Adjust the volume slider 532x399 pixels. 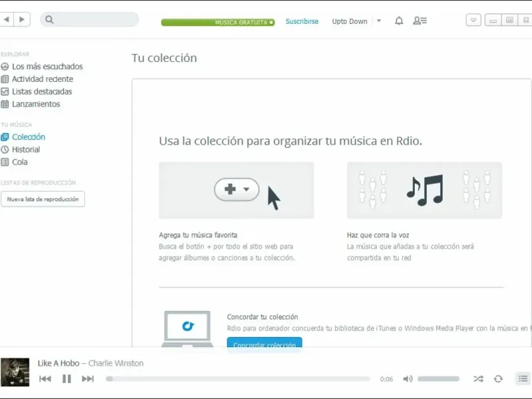coord(438,378)
